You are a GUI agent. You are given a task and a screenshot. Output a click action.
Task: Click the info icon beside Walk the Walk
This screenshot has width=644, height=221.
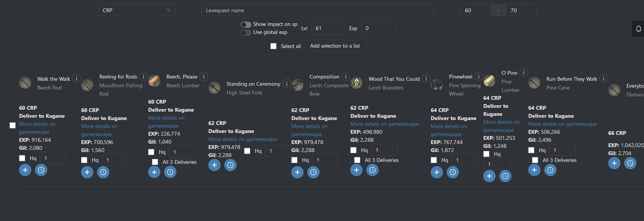coord(76,78)
